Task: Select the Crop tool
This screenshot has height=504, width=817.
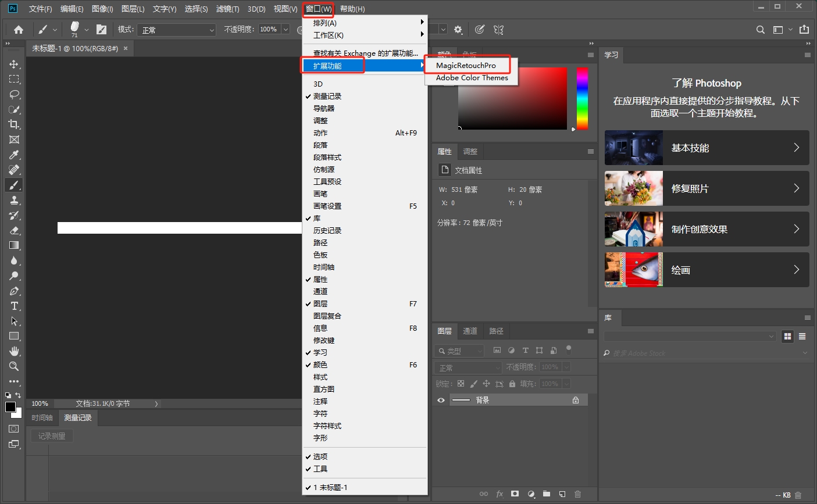Action: pyautogui.click(x=14, y=124)
